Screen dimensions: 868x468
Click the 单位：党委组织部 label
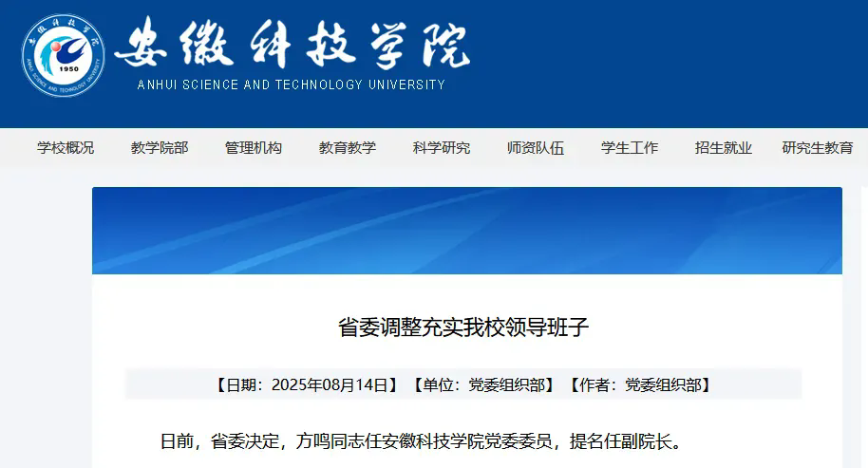tap(482, 384)
